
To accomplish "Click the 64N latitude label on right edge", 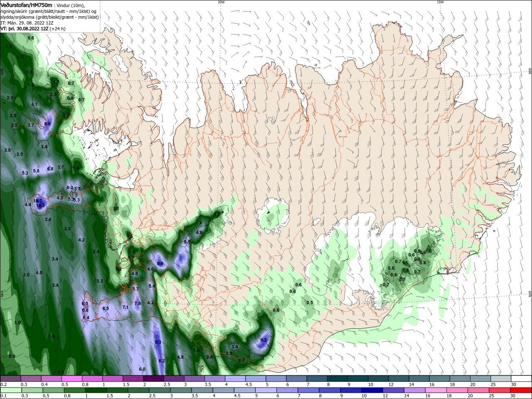I will point(530,294).
